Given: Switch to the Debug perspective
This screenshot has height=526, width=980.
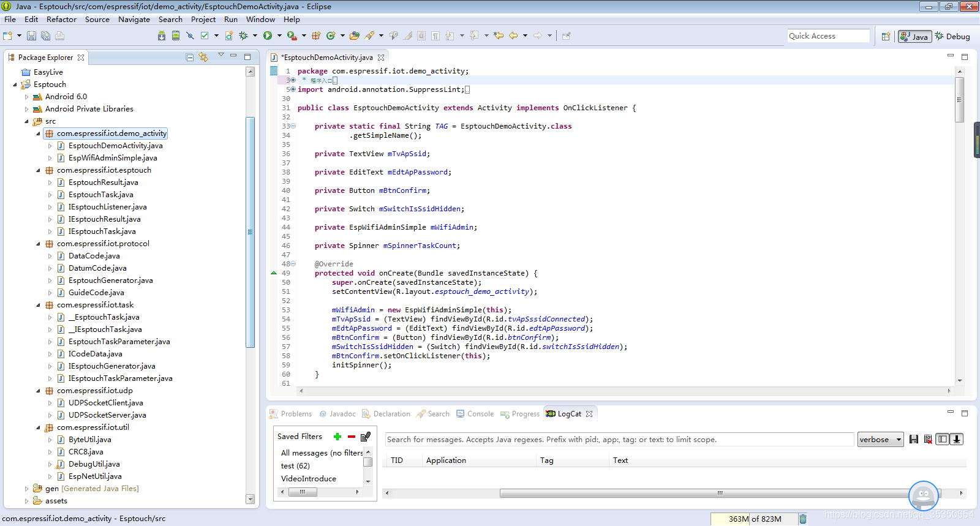Looking at the screenshot, I should 952,37.
